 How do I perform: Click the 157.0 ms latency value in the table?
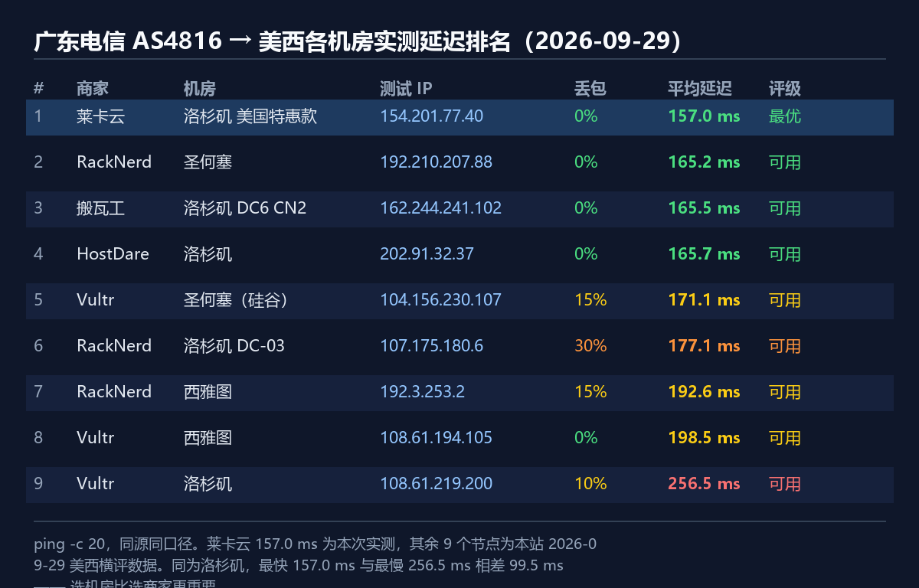click(x=704, y=116)
